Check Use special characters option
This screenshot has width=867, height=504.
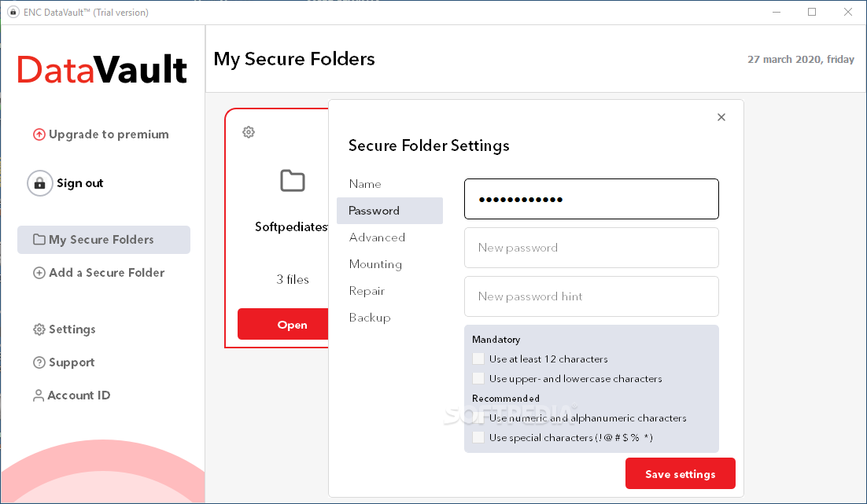click(x=478, y=438)
